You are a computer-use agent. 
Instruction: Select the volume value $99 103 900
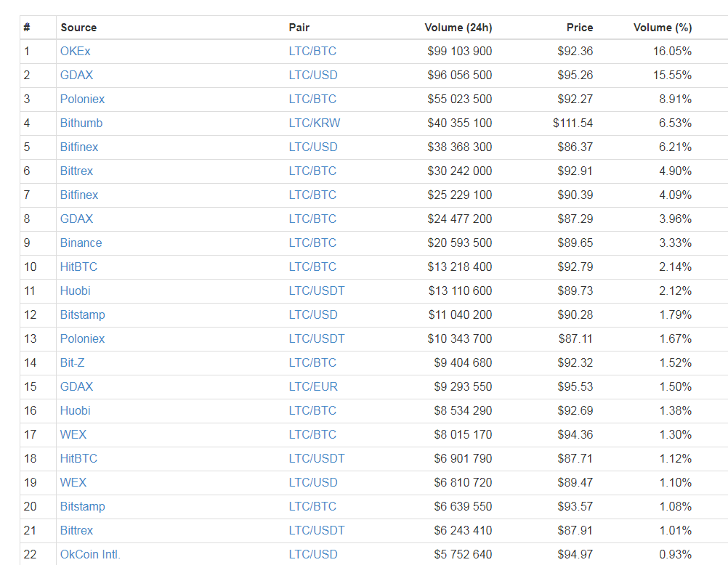tap(460, 51)
